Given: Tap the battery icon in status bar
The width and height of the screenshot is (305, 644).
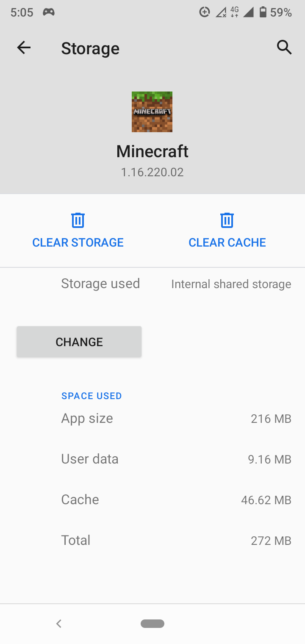Looking at the screenshot, I should (263, 12).
